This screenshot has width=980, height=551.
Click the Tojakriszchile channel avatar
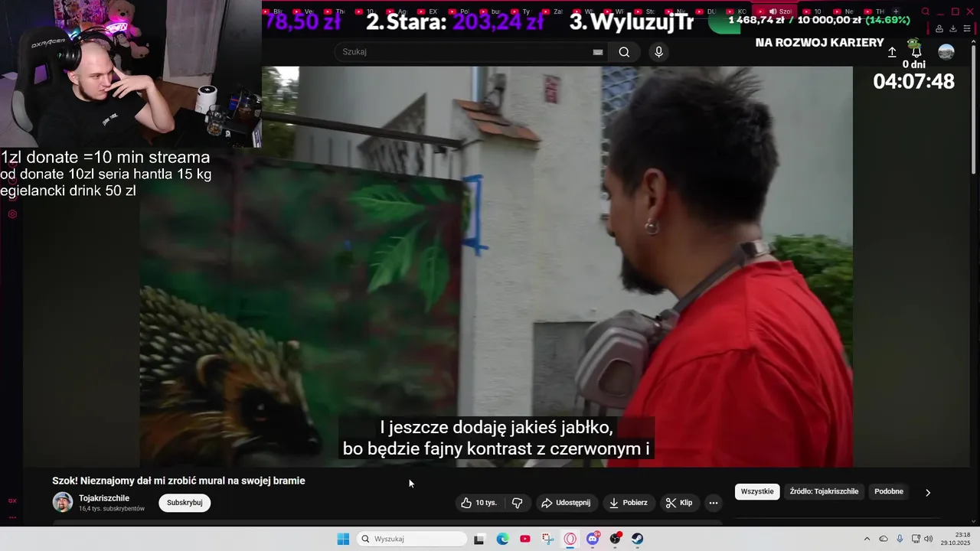(x=63, y=502)
